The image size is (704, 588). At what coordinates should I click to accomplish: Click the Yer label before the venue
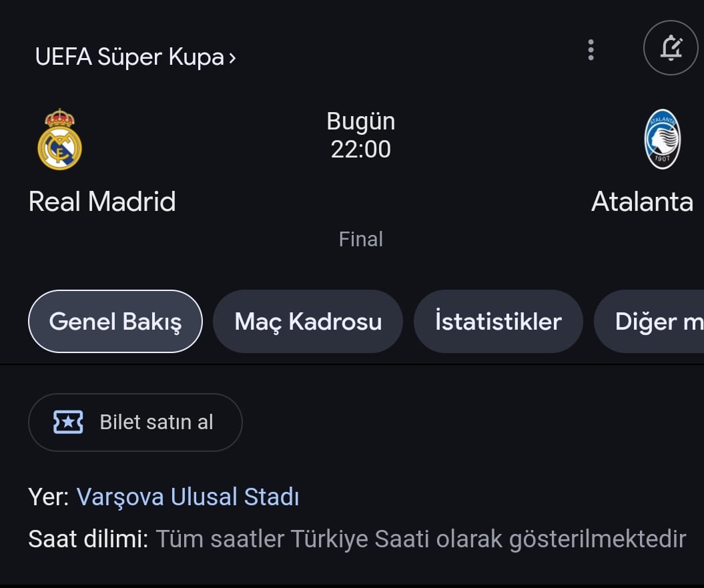tap(48, 497)
